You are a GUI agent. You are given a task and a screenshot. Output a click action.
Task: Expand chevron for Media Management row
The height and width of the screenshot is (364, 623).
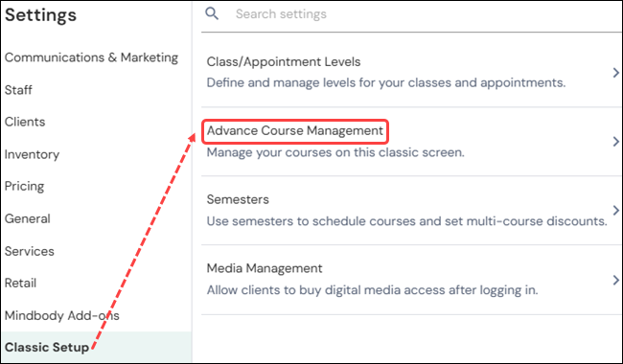[615, 280]
